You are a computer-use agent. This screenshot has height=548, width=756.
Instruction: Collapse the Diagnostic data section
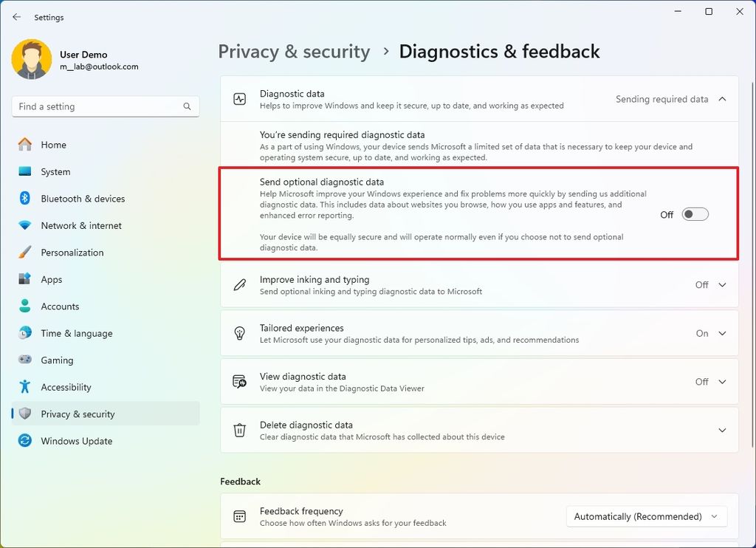722,99
